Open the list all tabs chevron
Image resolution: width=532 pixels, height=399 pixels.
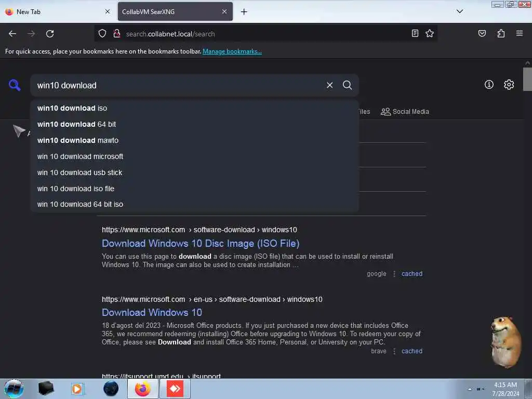460,11
